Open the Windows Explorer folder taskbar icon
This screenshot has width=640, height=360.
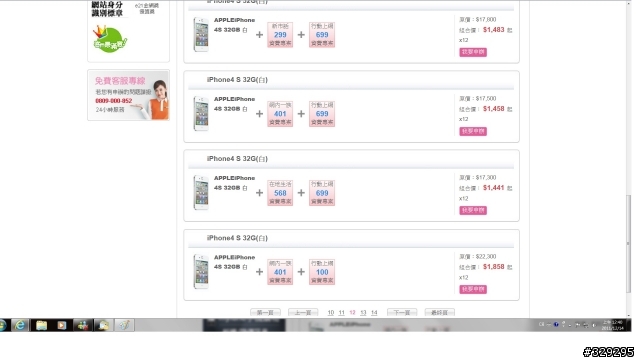coord(41,325)
